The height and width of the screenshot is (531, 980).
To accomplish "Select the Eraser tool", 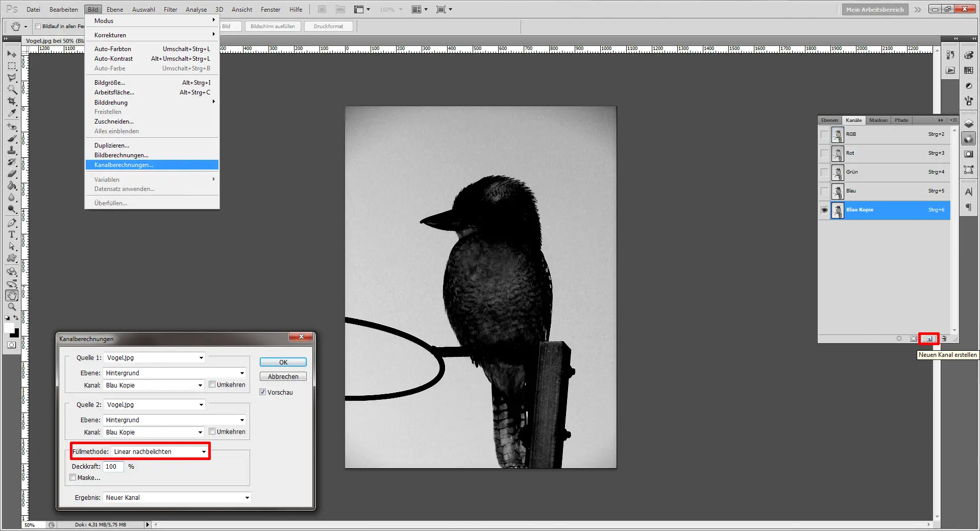I will (11, 174).
